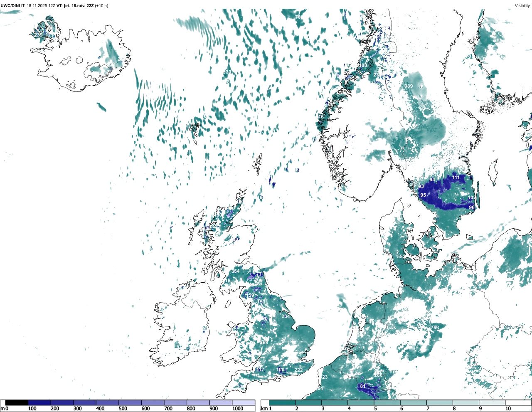The image size is (532, 412).
Task: Click the '95' value in blue area
Action: coord(423,195)
